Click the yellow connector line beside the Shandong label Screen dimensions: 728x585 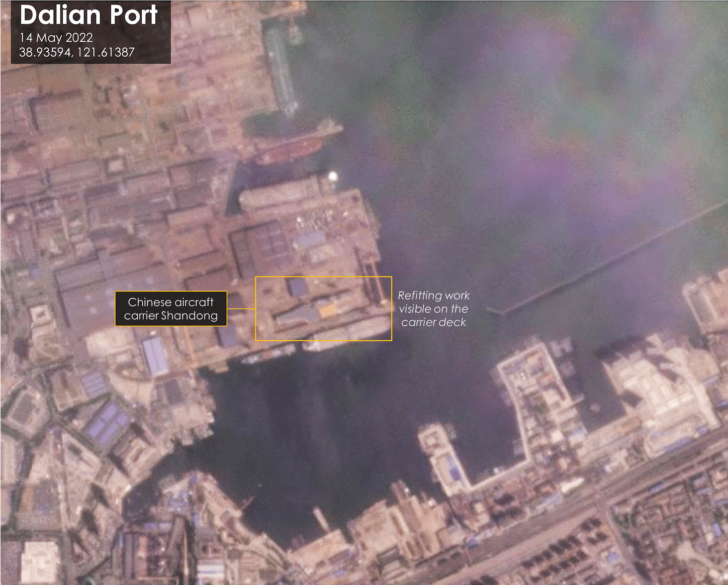[241, 309]
